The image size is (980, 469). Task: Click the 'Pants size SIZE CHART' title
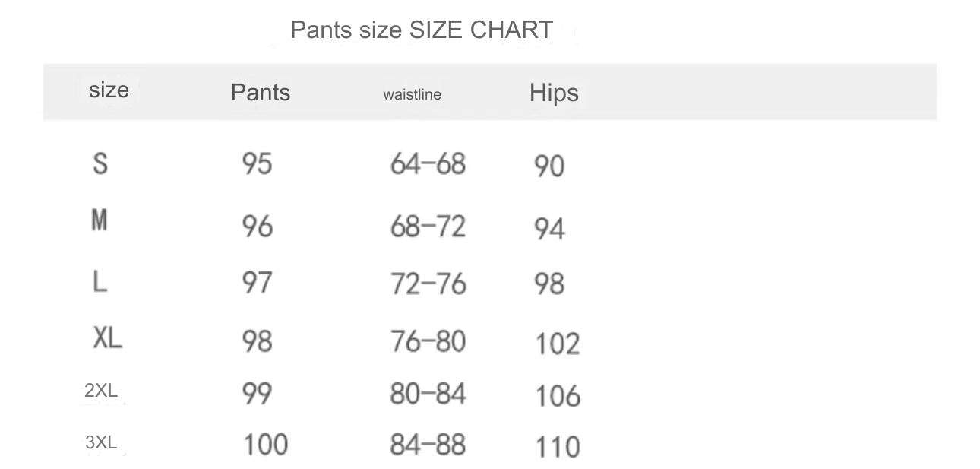point(422,30)
